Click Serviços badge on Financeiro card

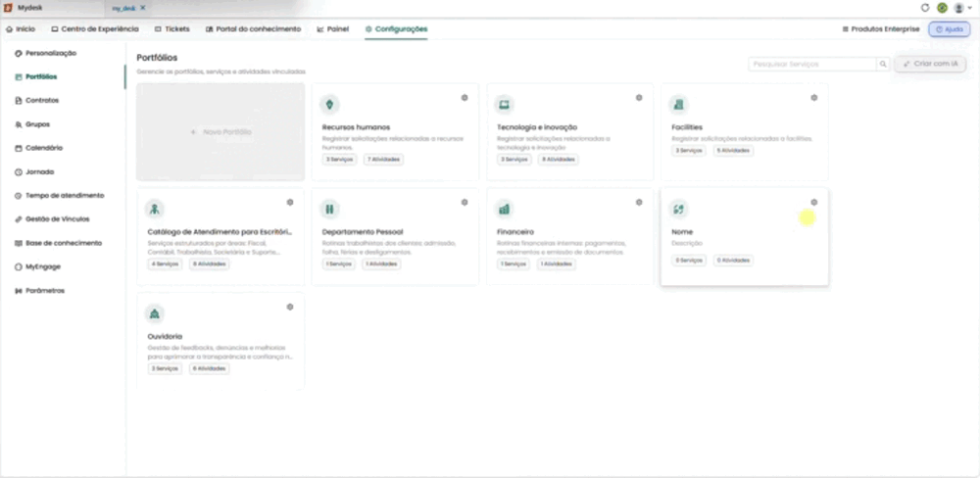point(514,263)
